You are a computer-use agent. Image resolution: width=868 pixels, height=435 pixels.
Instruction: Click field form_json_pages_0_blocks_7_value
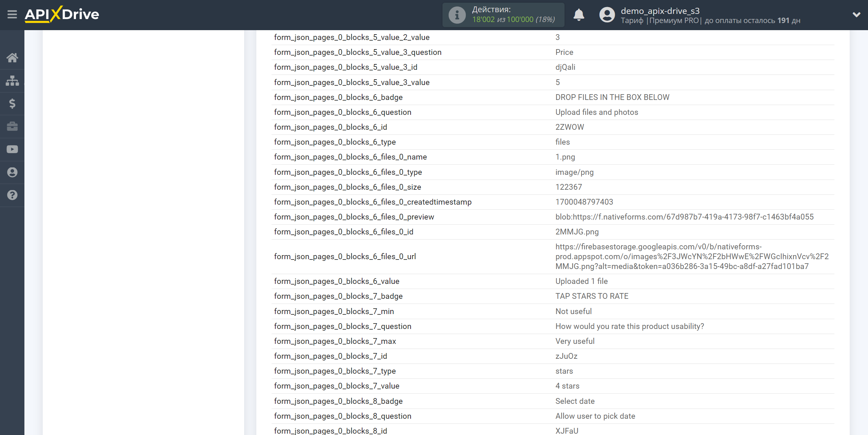[x=337, y=386]
